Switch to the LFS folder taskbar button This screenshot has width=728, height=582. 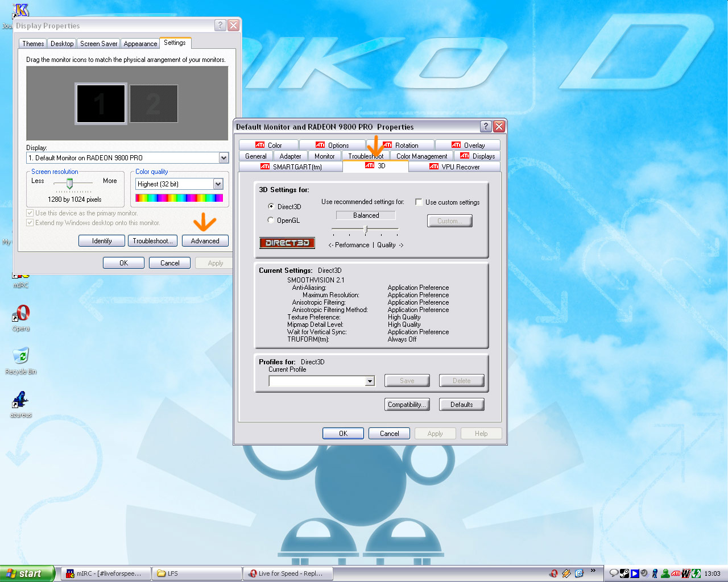click(197, 573)
